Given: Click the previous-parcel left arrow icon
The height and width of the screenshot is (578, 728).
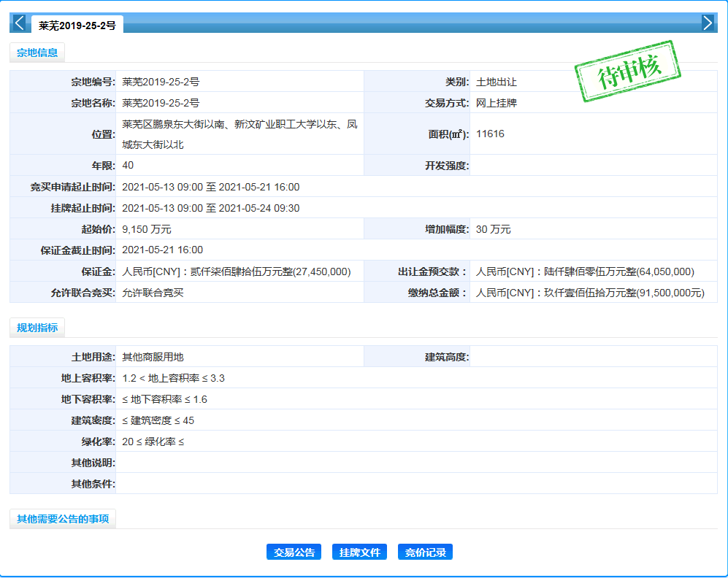Looking at the screenshot, I should pyautogui.click(x=20, y=23).
